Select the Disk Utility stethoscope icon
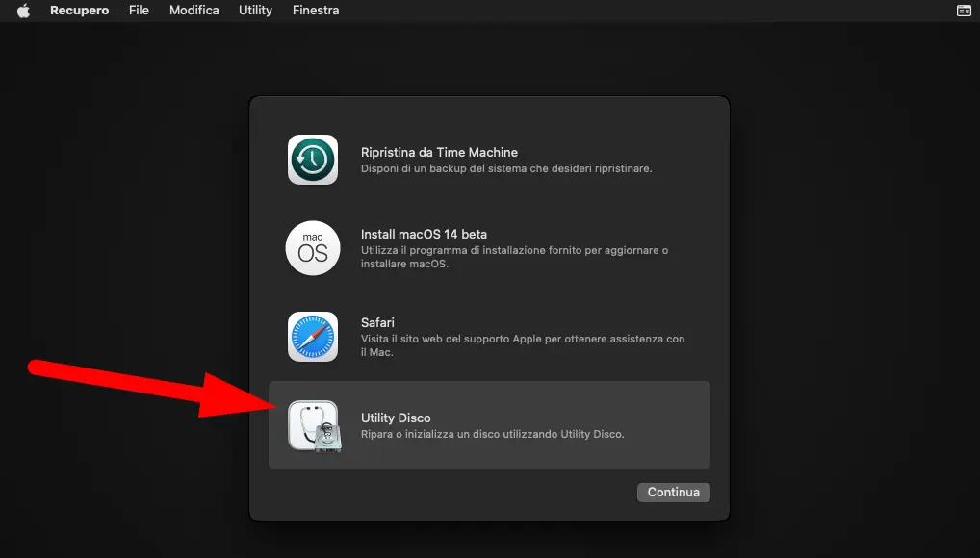 tap(315, 426)
